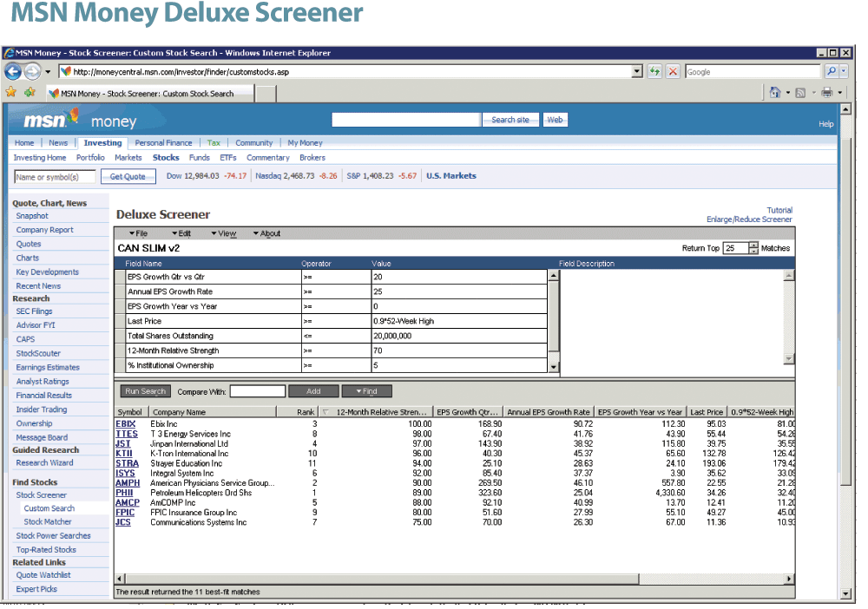Click the Home icon in the command bar
The height and width of the screenshot is (609, 868).
point(775,92)
